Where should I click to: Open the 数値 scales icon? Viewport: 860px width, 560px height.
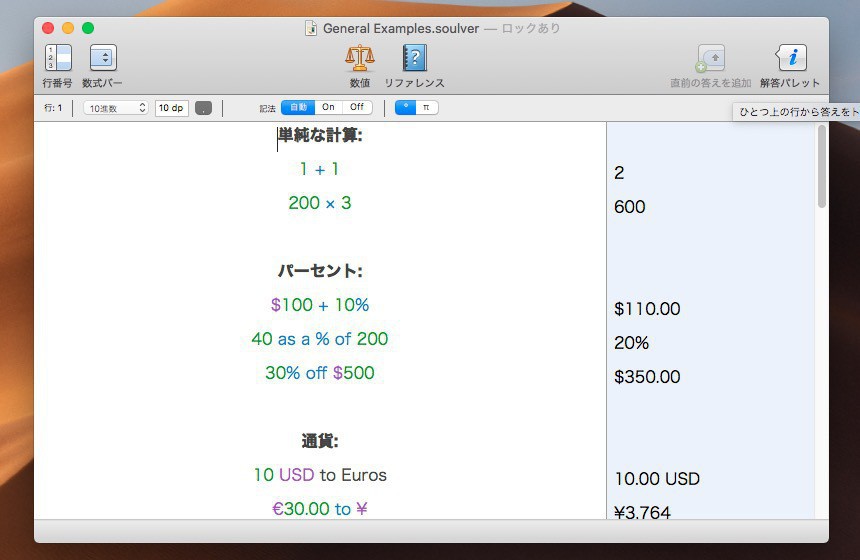360,58
